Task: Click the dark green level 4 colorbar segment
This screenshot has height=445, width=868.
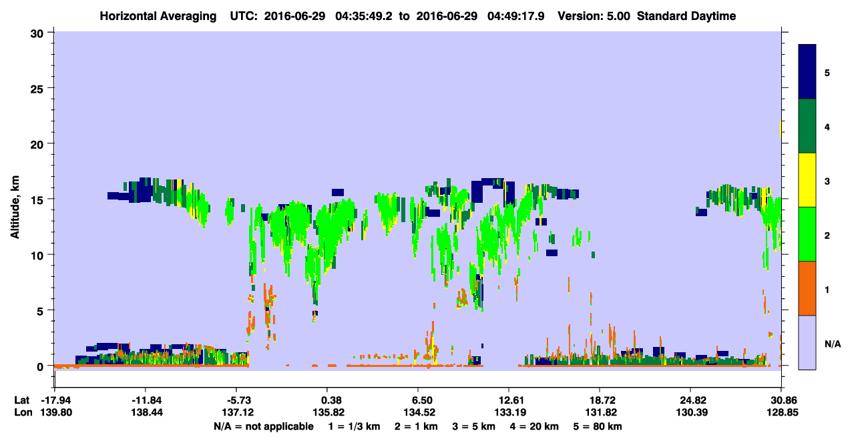Action: 807,126
